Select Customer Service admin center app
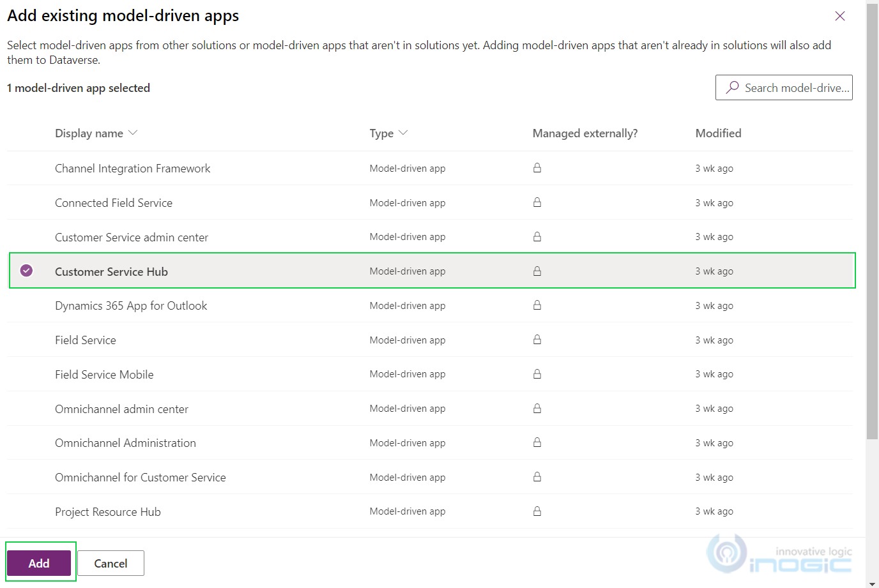 point(132,237)
